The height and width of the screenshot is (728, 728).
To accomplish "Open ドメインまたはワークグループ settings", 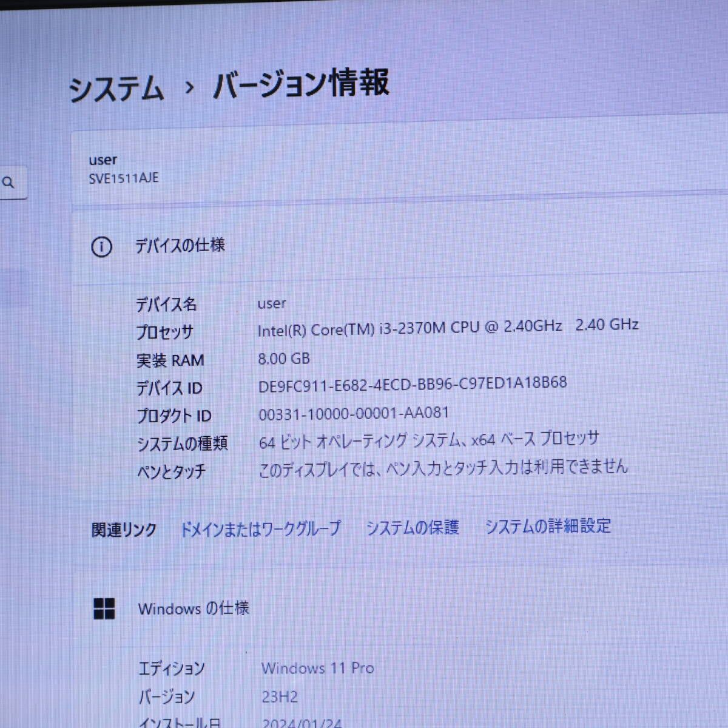I will point(260,528).
